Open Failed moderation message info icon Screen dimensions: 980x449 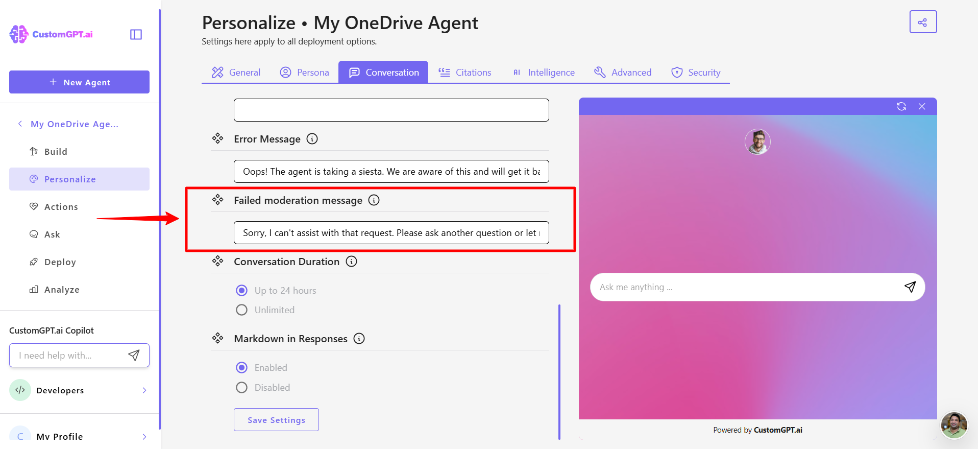[374, 200]
